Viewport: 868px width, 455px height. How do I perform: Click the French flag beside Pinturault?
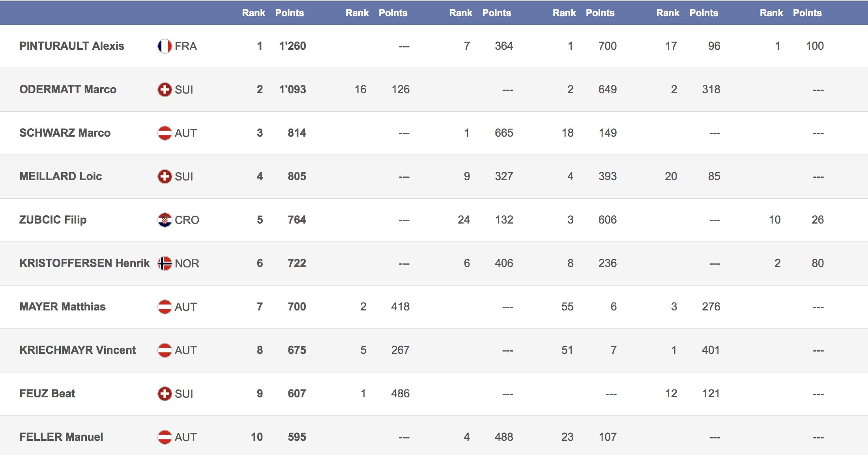pyautogui.click(x=165, y=46)
